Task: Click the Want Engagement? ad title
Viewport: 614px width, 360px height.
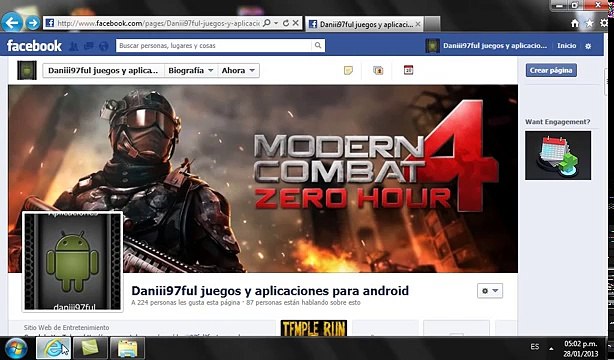Action: [x=558, y=122]
